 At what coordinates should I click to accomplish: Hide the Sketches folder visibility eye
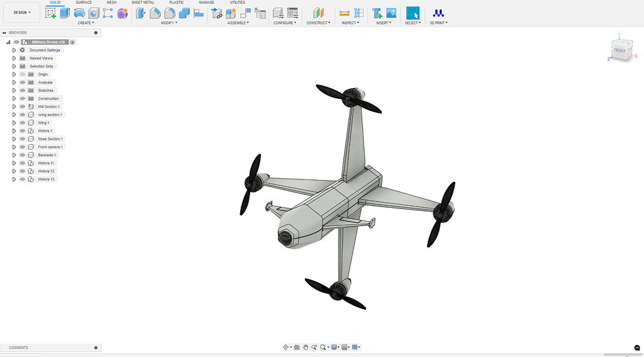23,91
